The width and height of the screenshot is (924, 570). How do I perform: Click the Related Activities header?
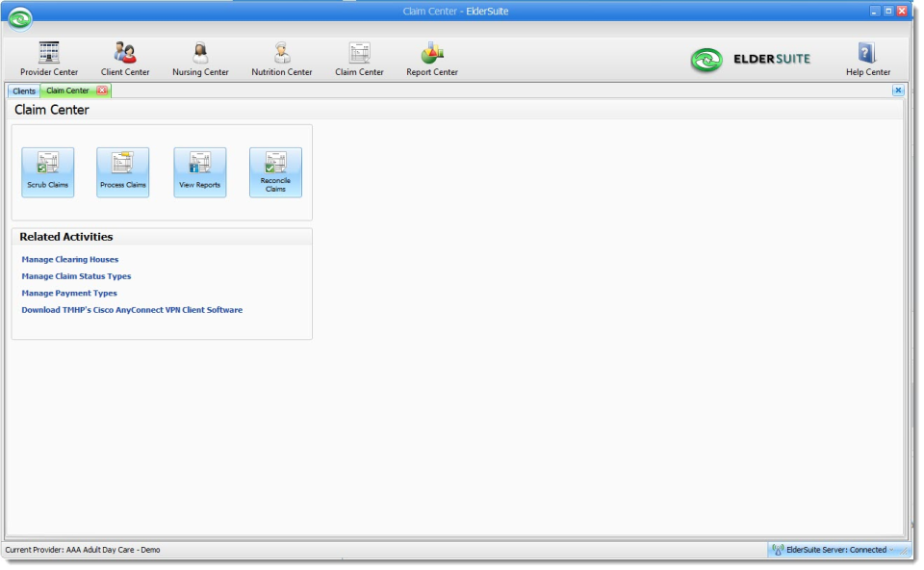66,236
